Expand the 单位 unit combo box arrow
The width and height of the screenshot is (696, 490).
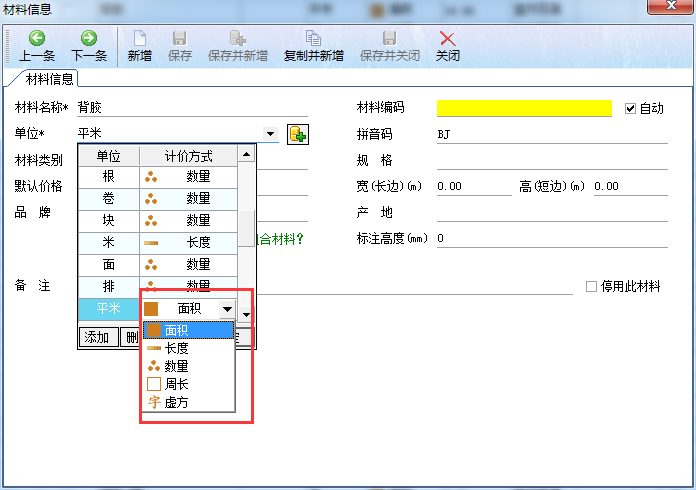click(x=270, y=134)
